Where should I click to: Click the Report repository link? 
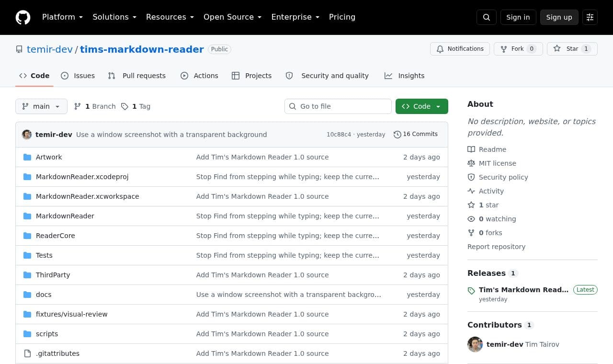pos(496,247)
